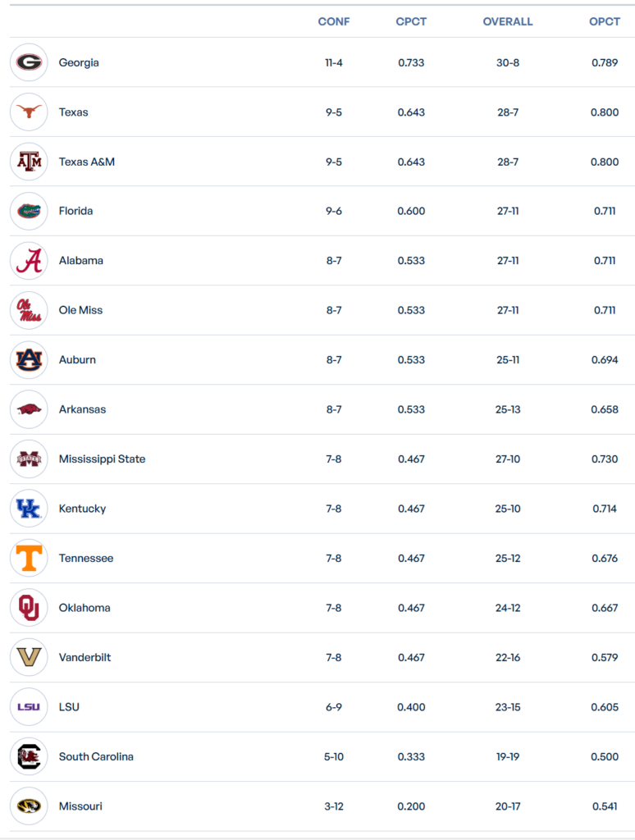The height and width of the screenshot is (840, 635).
Task: Click the South Carolina Gamecocks logo
Action: click(x=29, y=756)
